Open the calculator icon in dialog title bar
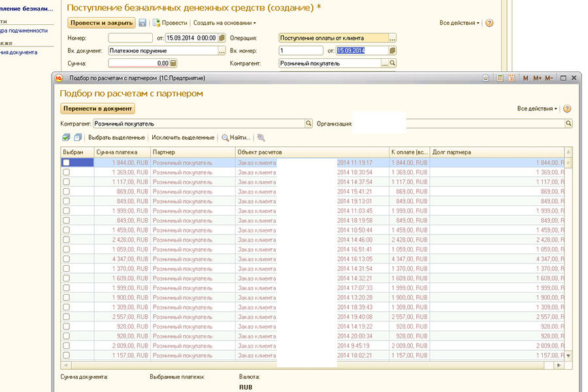Screen dimensions: 588x392 (500, 78)
